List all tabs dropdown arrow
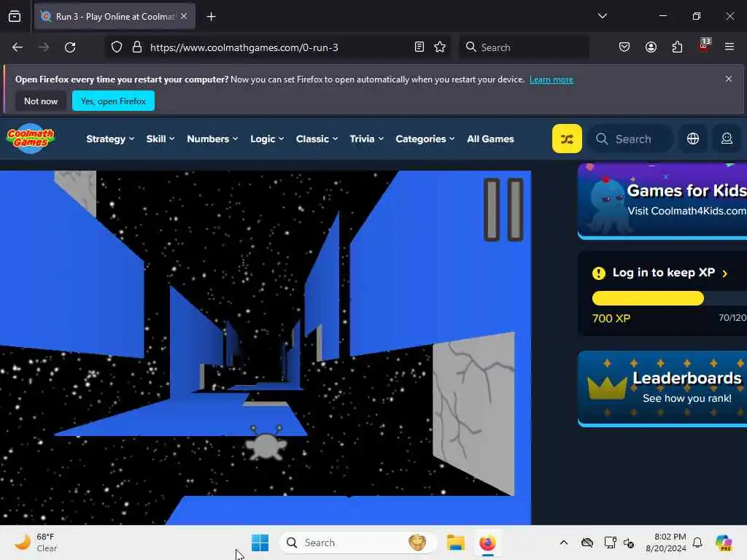Screen dimensions: 747x560 (x=602, y=16)
